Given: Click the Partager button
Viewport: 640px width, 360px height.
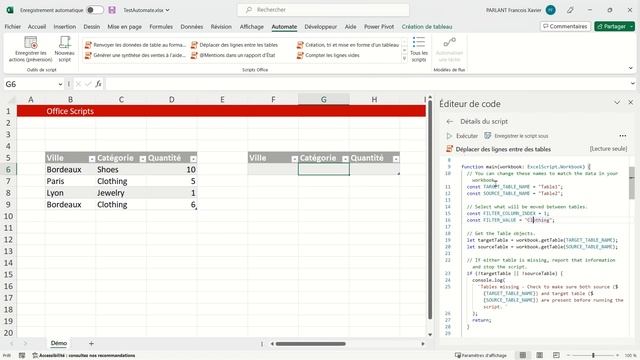Looking at the screenshot, I should tap(611, 27).
